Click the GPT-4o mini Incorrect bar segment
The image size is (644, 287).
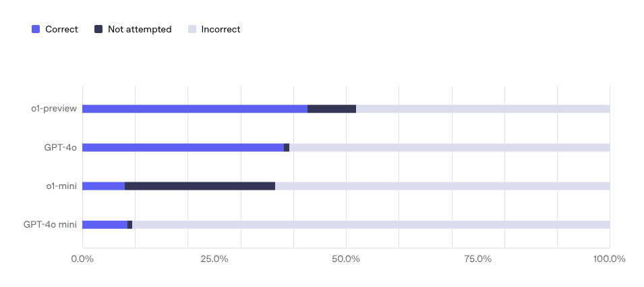tap(371, 224)
